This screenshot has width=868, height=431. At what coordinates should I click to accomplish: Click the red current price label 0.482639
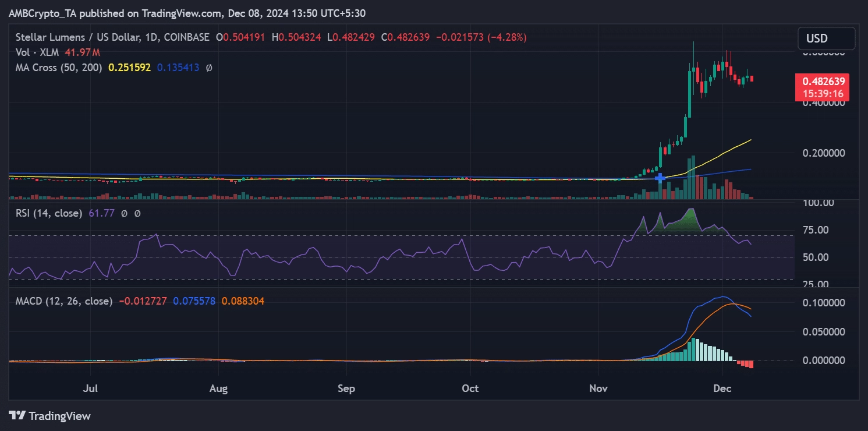click(x=822, y=81)
